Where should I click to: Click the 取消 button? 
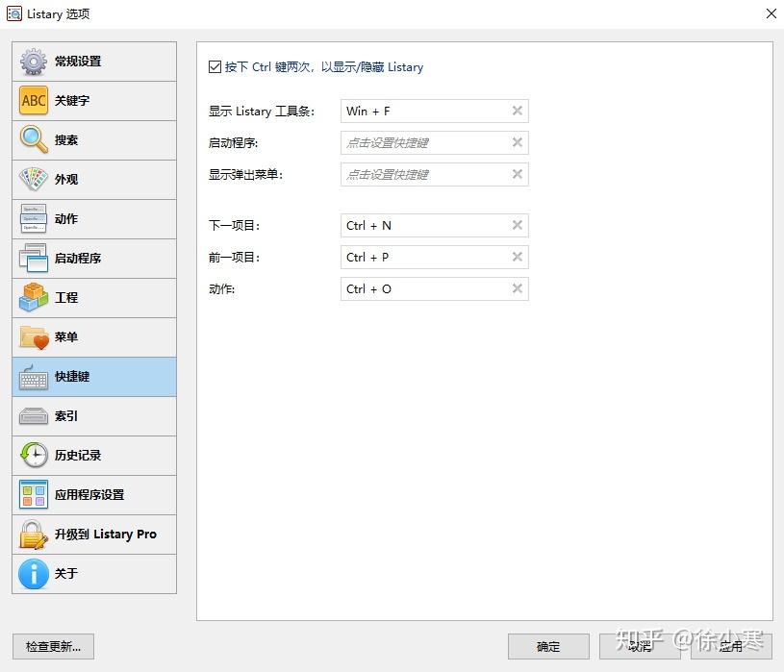[x=640, y=646]
